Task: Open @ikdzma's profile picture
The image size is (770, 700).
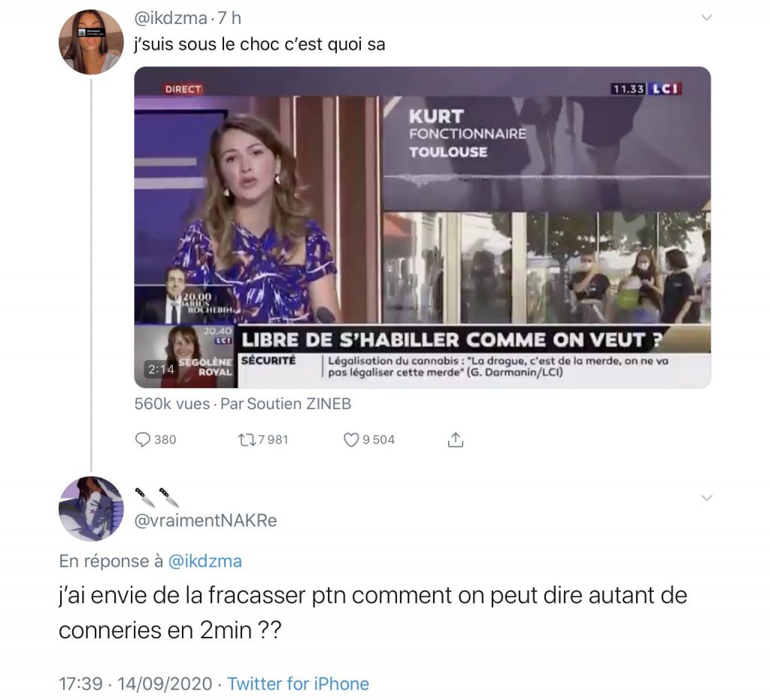Action: pos(91,41)
